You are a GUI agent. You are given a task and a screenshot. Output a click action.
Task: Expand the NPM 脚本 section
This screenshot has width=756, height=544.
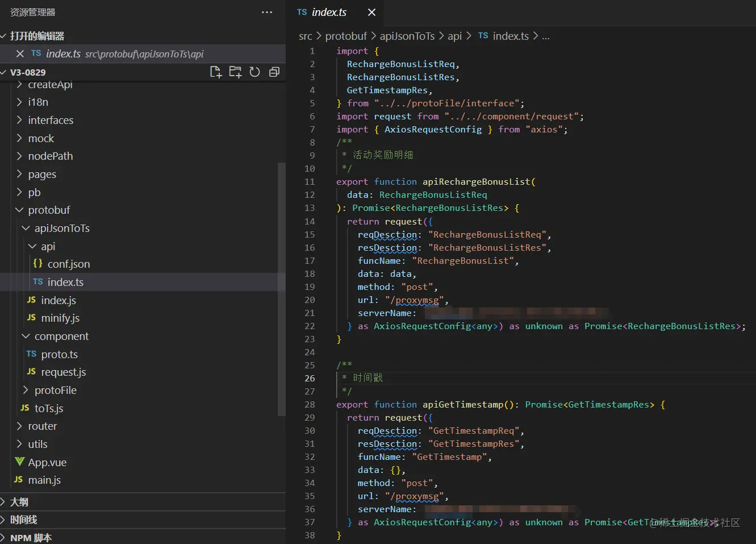coord(31,538)
